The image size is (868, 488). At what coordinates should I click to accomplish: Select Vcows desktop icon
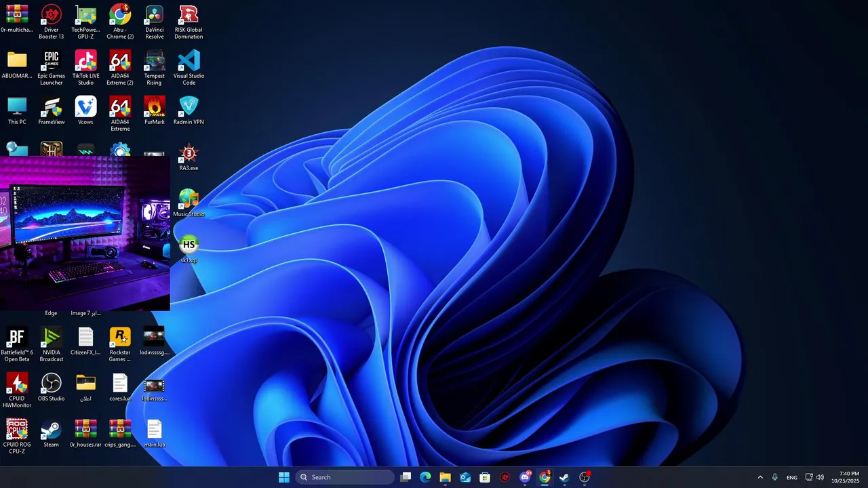click(x=85, y=111)
